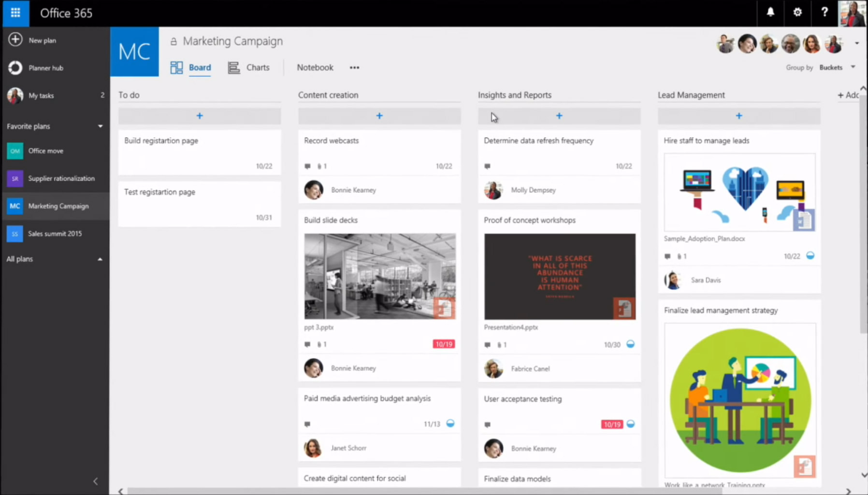Click the New plan plus icon
This screenshot has width=868, height=495.
(15, 40)
